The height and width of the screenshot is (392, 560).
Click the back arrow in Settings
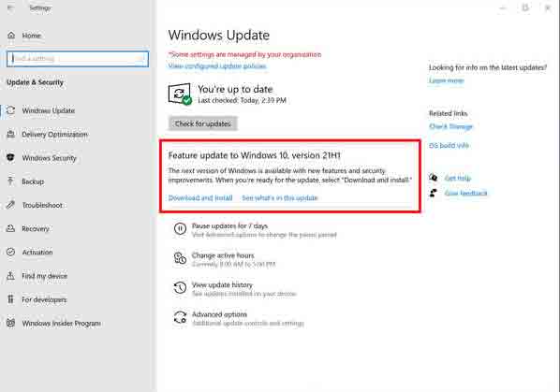pyautogui.click(x=11, y=7)
